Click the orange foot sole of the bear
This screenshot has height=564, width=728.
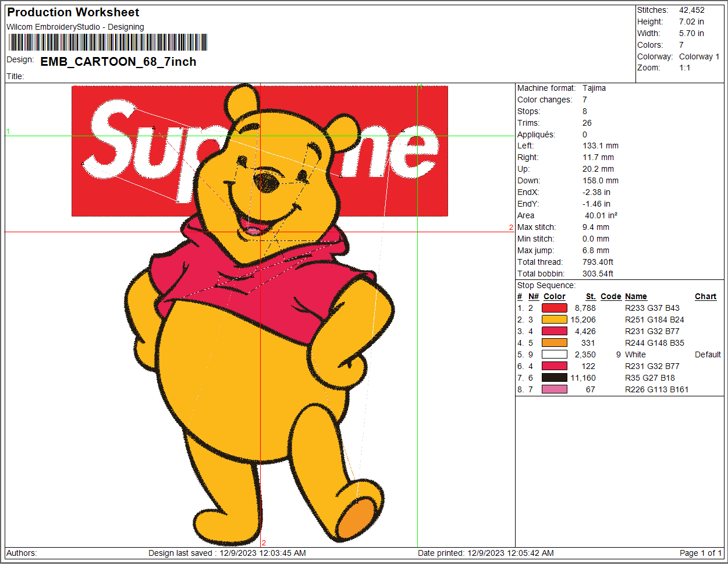pyautogui.click(x=356, y=518)
